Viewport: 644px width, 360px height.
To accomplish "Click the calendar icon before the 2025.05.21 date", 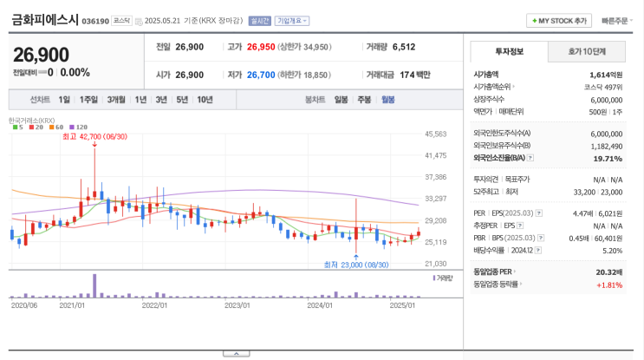I will pos(139,22).
